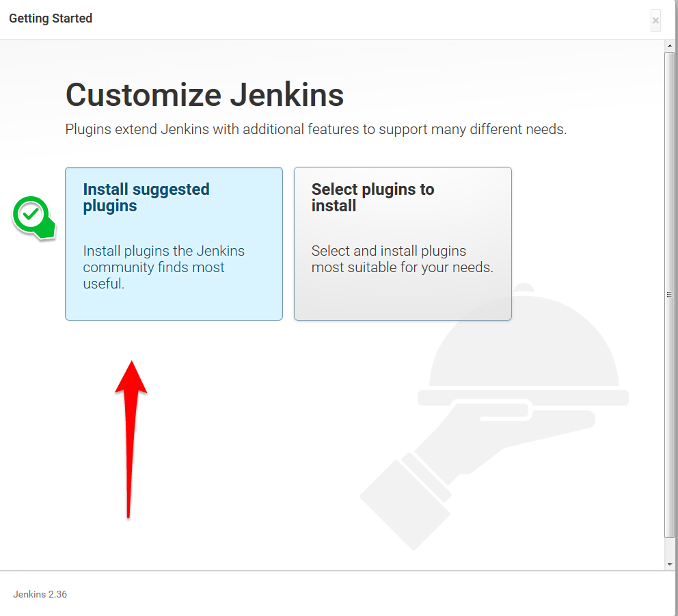Click the Customize Jenkins heading
The height and width of the screenshot is (616, 678).
click(204, 95)
